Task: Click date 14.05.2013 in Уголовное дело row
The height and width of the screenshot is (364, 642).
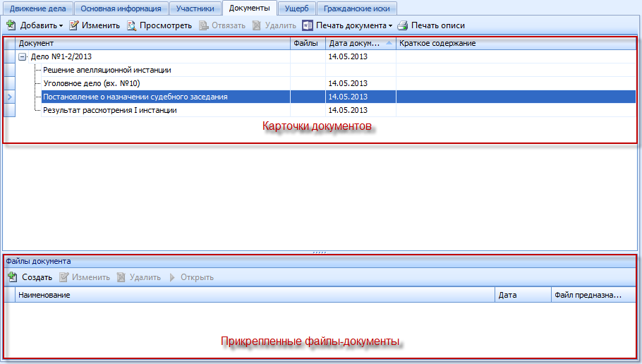Action: coord(348,83)
